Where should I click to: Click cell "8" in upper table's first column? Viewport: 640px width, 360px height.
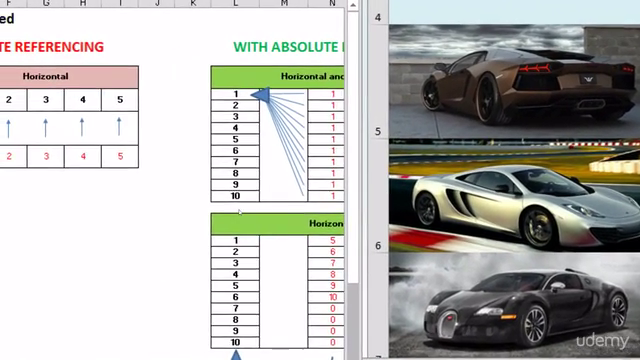[236, 173]
